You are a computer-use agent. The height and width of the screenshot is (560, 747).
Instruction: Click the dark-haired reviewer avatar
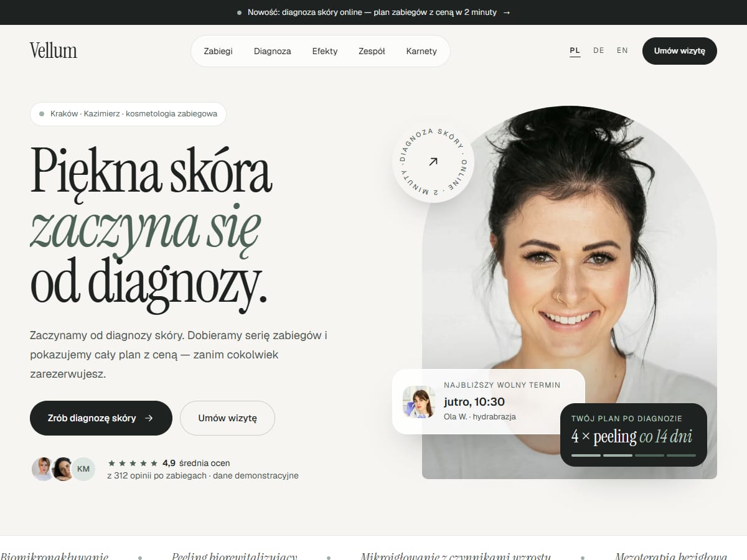(63, 469)
